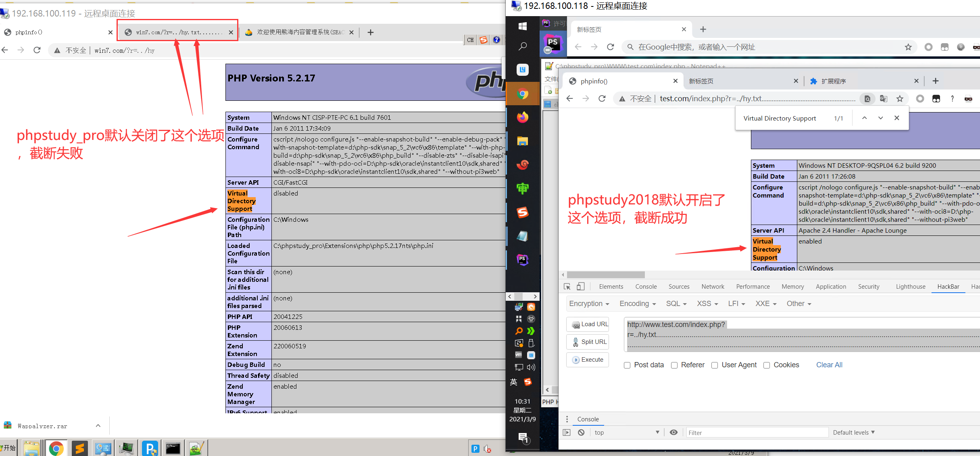Enable the Cookies checkbox in HackBar
The width and height of the screenshot is (980, 456).
[x=766, y=365]
